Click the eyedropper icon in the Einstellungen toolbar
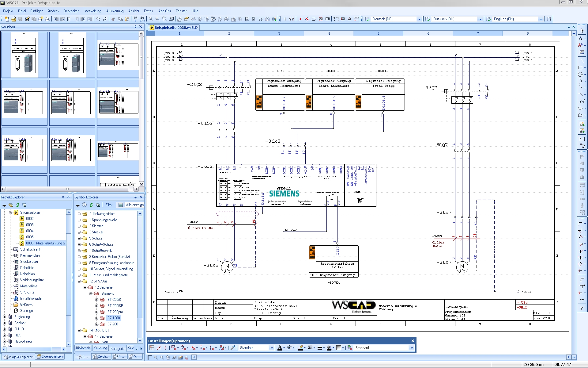Image resolution: width=588 pixels, height=368 pixels. coord(233,348)
